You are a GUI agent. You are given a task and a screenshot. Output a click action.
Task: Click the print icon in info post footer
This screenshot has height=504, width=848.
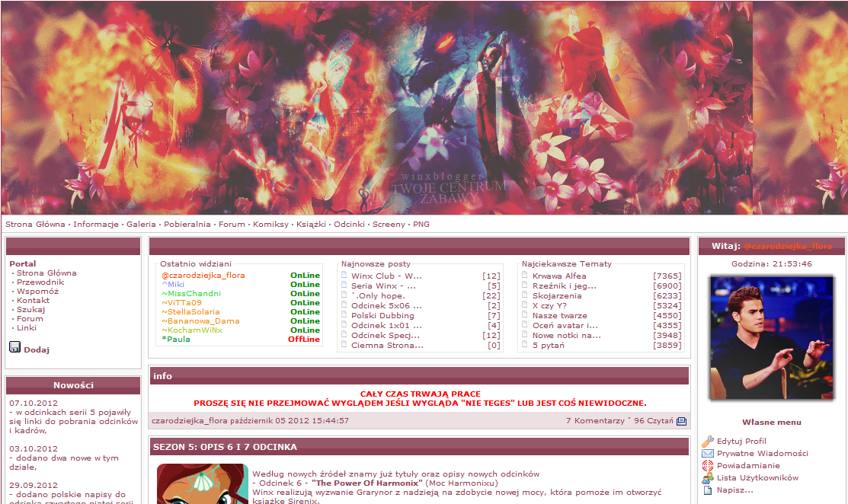click(x=681, y=421)
